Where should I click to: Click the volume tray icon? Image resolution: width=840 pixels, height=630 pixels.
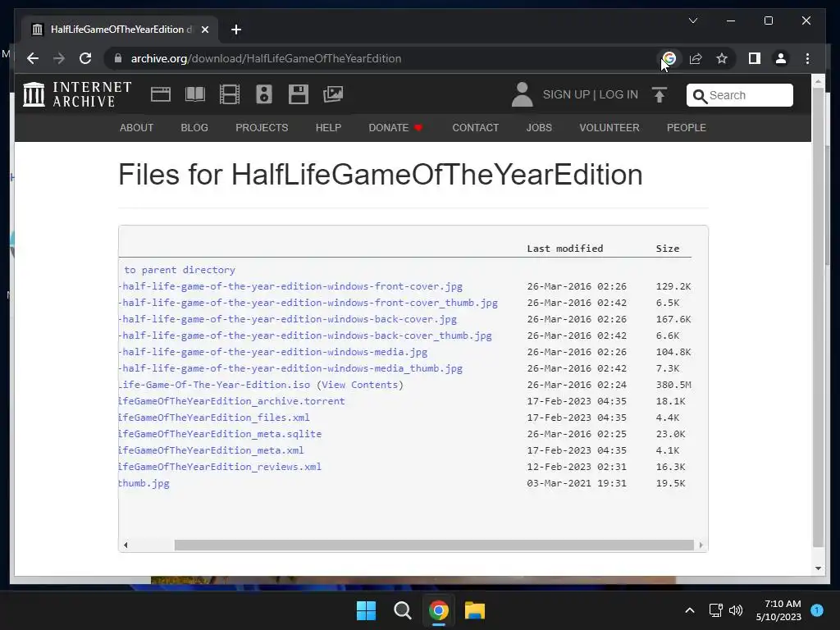click(736, 610)
